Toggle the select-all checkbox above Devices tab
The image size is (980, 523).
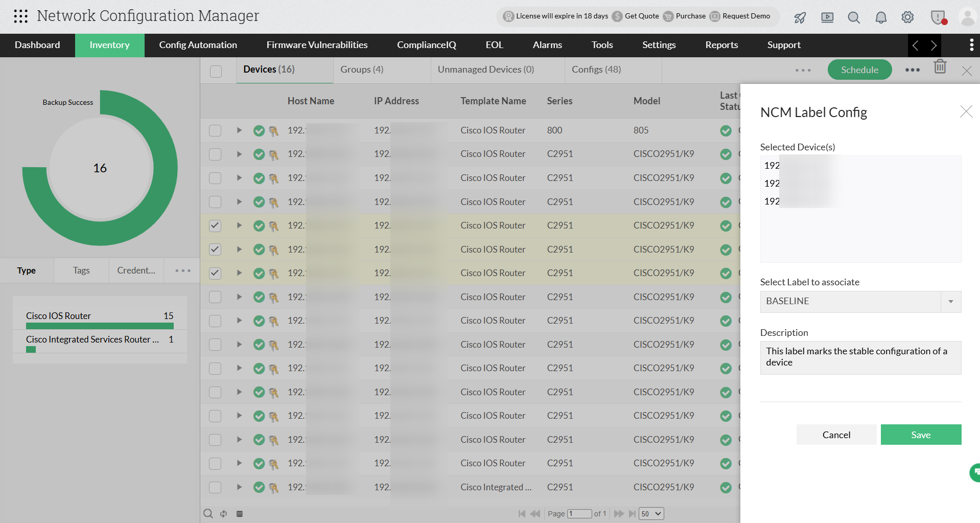pyautogui.click(x=216, y=72)
